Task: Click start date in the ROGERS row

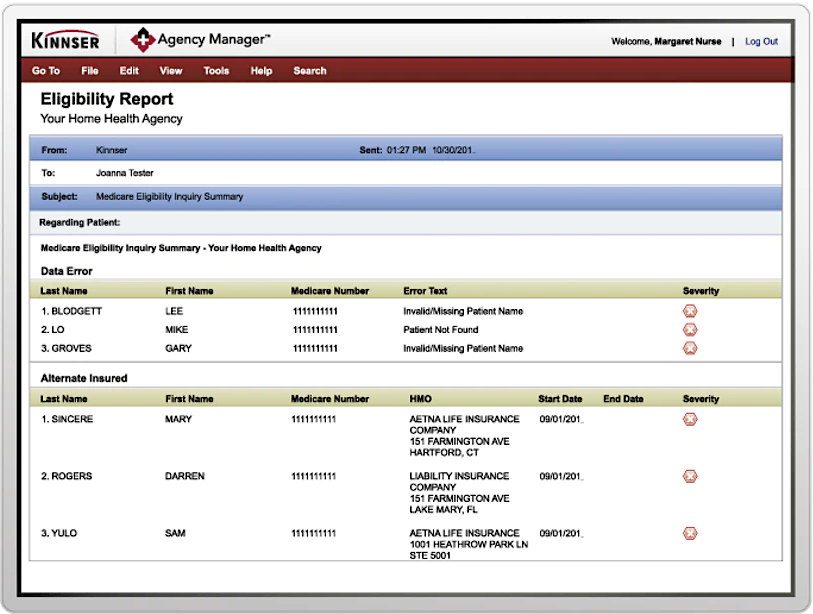Action: [x=562, y=476]
